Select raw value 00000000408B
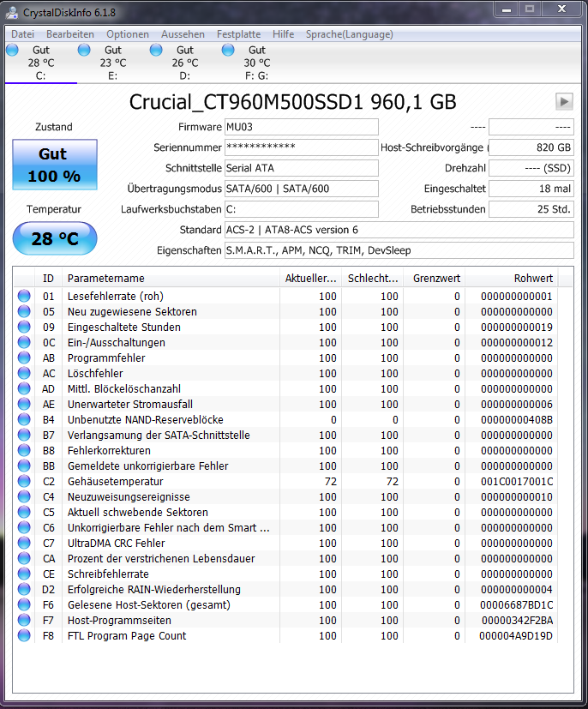This screenshot has width=588, height=709. (x=517, y=419)
